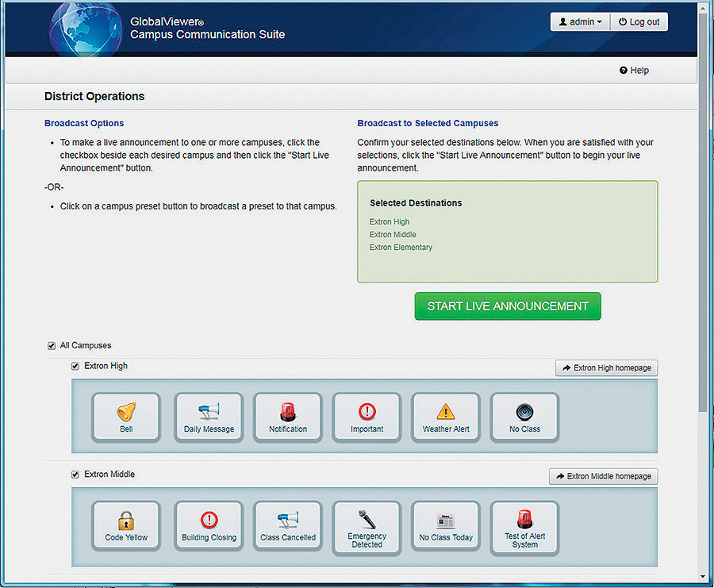
Task: Deselect the Extron High campus checkbox
Action: click(75, 366)
